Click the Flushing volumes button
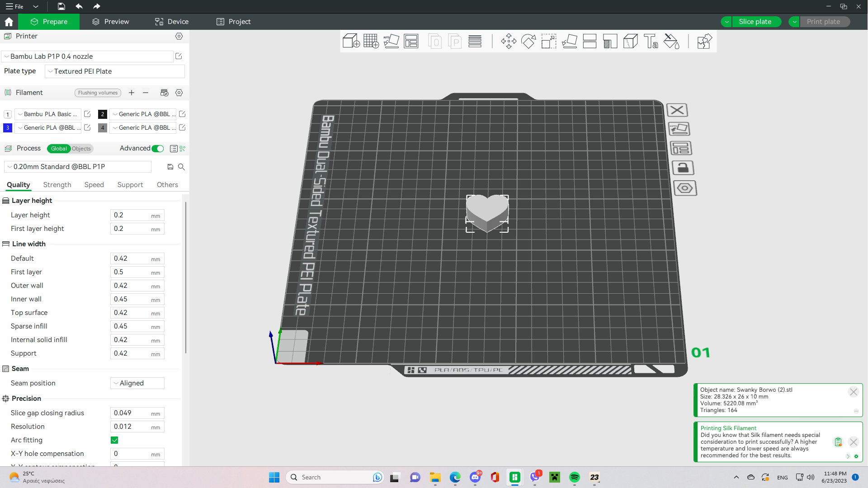868x488 pixels. tap(98, 93)
